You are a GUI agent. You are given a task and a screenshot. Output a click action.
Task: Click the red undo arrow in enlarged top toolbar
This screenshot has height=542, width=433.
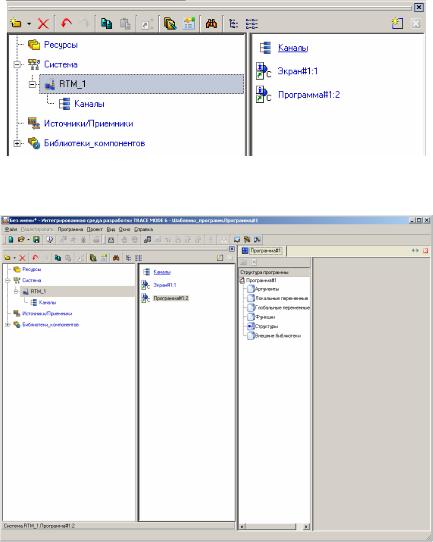66,23
